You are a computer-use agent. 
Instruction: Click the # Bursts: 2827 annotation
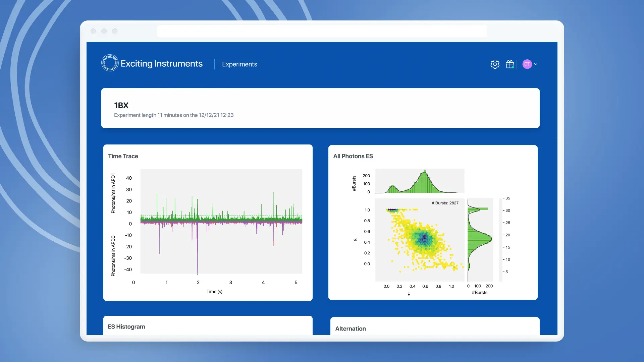(x=444, y=203)
